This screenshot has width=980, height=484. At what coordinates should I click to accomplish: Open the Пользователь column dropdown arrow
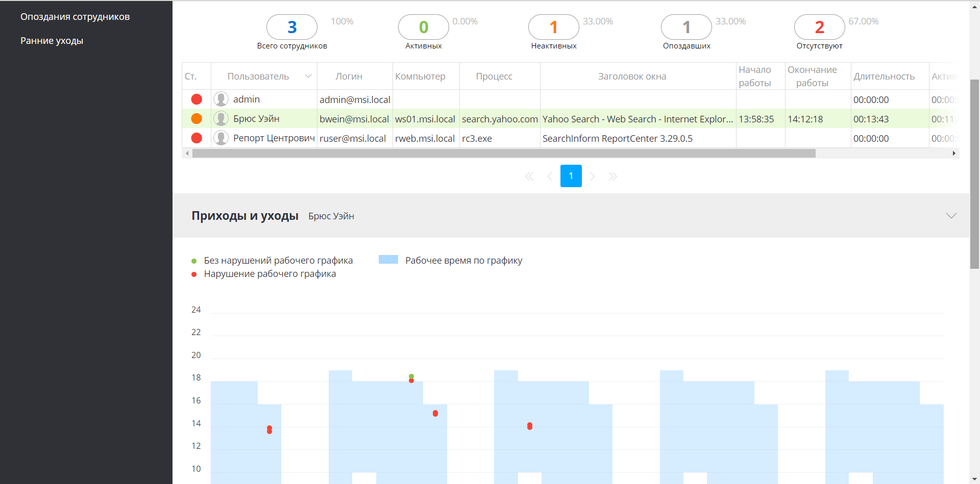tap(308, 76)
